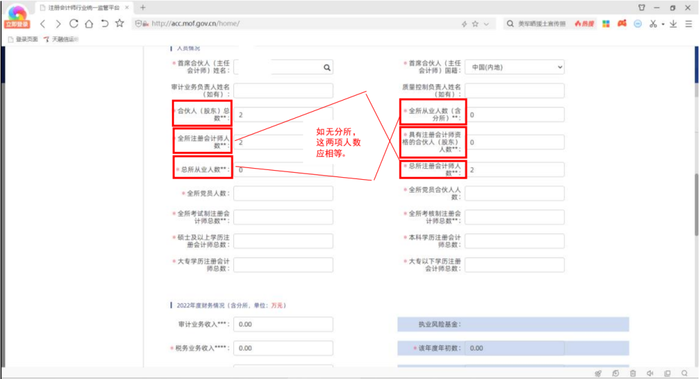This screenshot has width=700, height=379.
Task: Open the home page icon
Action: (x=89, y=24)
